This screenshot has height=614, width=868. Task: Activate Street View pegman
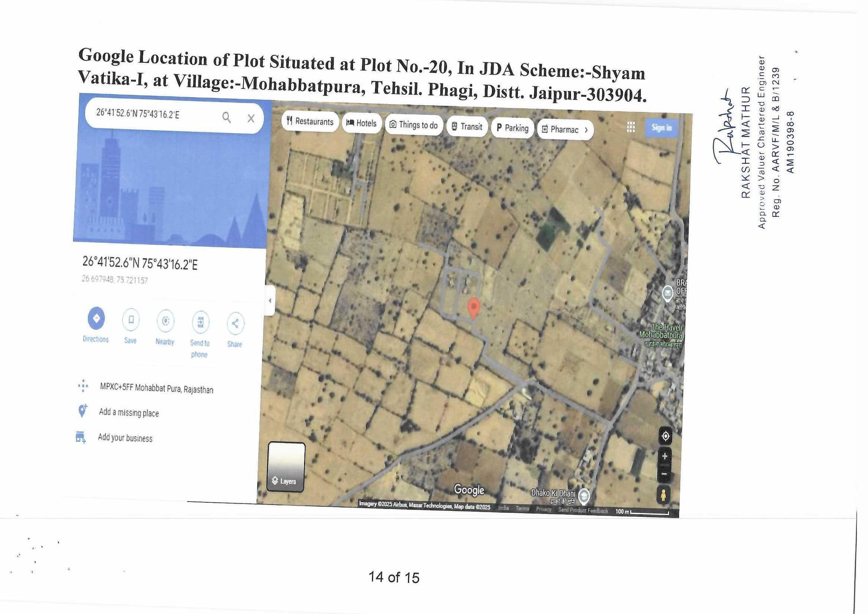[x=663, y=495]
